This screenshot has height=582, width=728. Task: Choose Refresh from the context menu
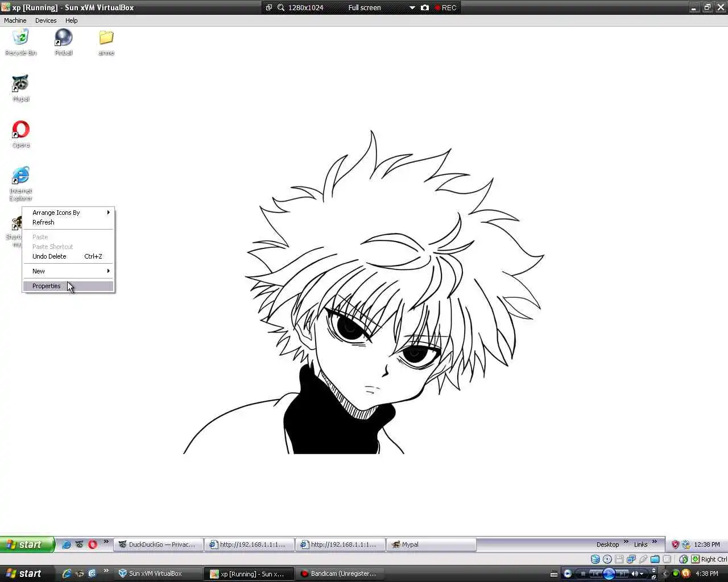point(68,222)
